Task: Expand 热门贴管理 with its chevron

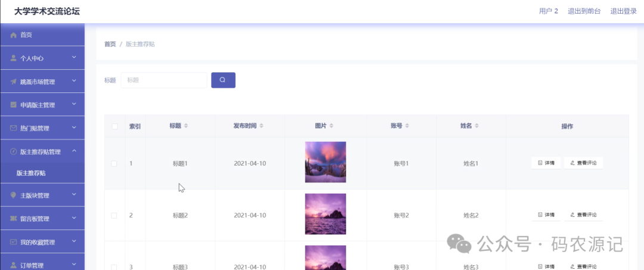Action: pos(74,128)
